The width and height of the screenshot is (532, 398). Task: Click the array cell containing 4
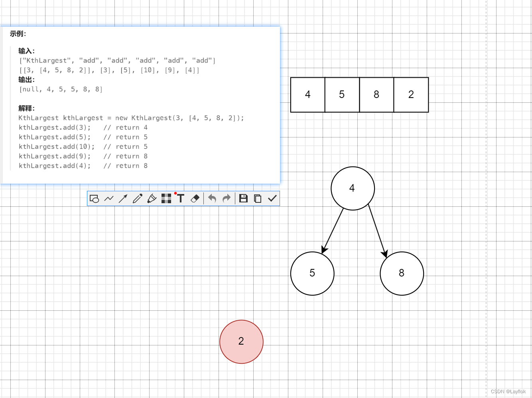(x=308, y=95)
